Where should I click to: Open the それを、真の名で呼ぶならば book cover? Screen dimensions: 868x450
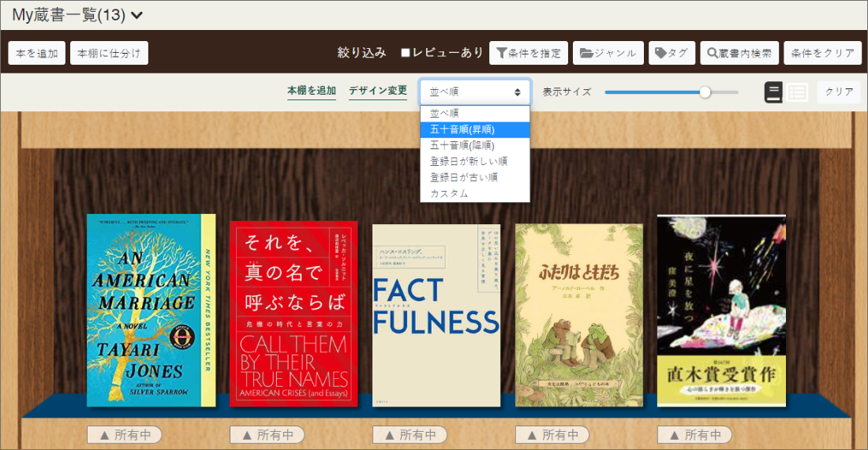point(294,313)
